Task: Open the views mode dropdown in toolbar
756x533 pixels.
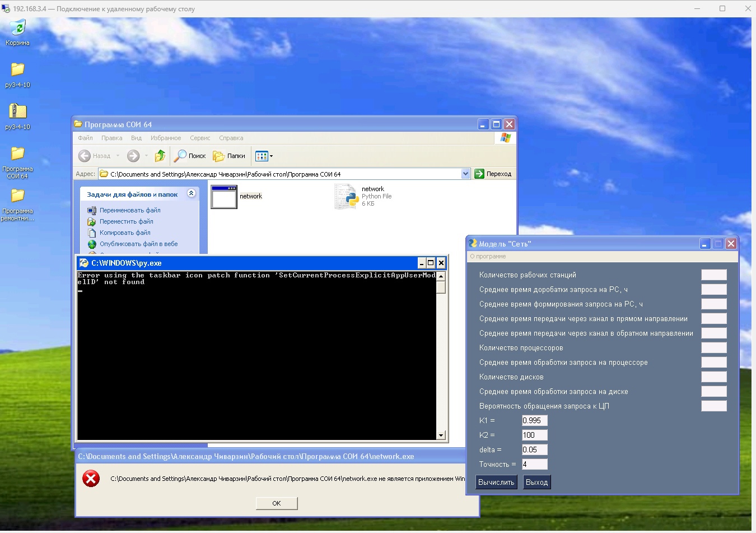Action: pyautogui.click(x=264, y=156)
